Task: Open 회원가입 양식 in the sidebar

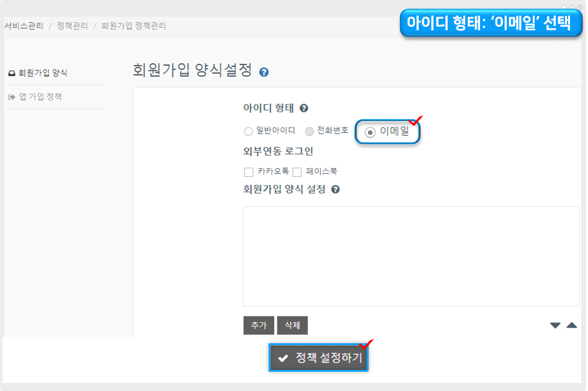Action: (x=42, y=73)
